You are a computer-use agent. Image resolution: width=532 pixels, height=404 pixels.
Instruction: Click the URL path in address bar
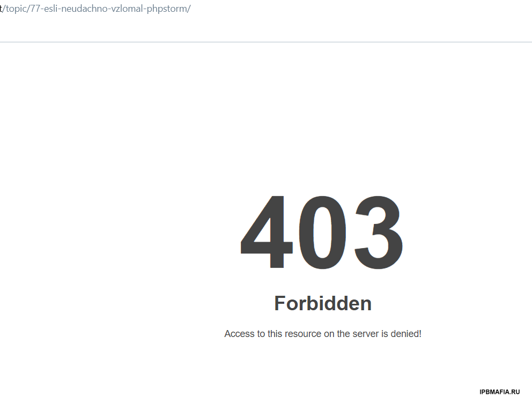pyautogui.click(x=97, y=9)
